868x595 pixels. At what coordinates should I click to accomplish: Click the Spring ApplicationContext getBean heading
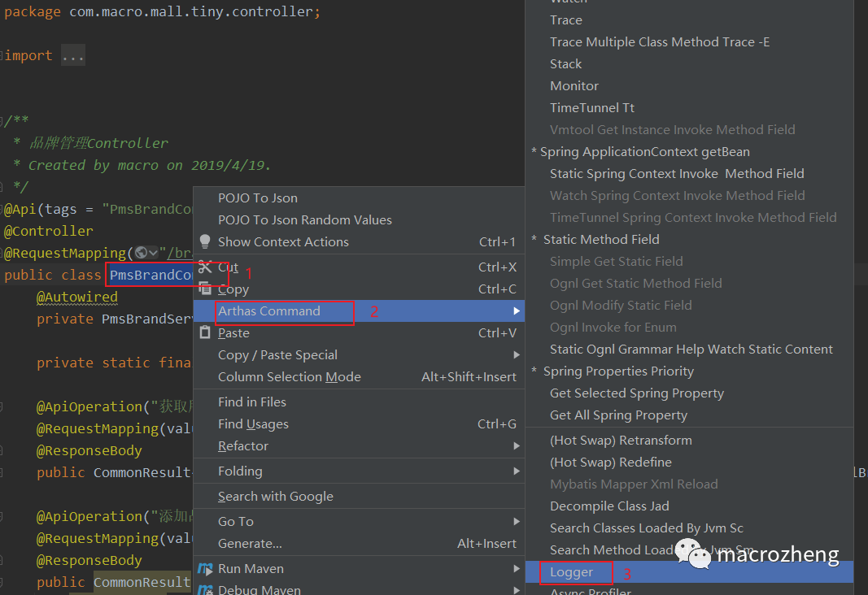(x=645, y=151)
